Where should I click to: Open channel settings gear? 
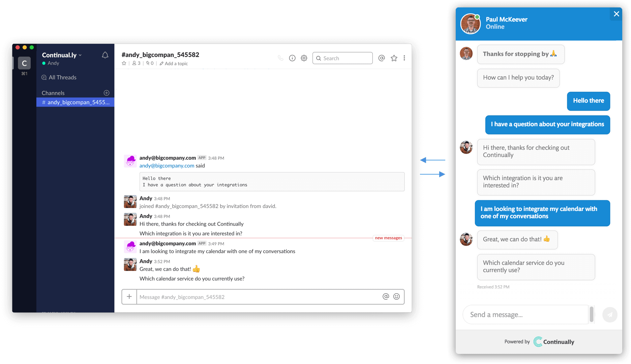(304, 58)
